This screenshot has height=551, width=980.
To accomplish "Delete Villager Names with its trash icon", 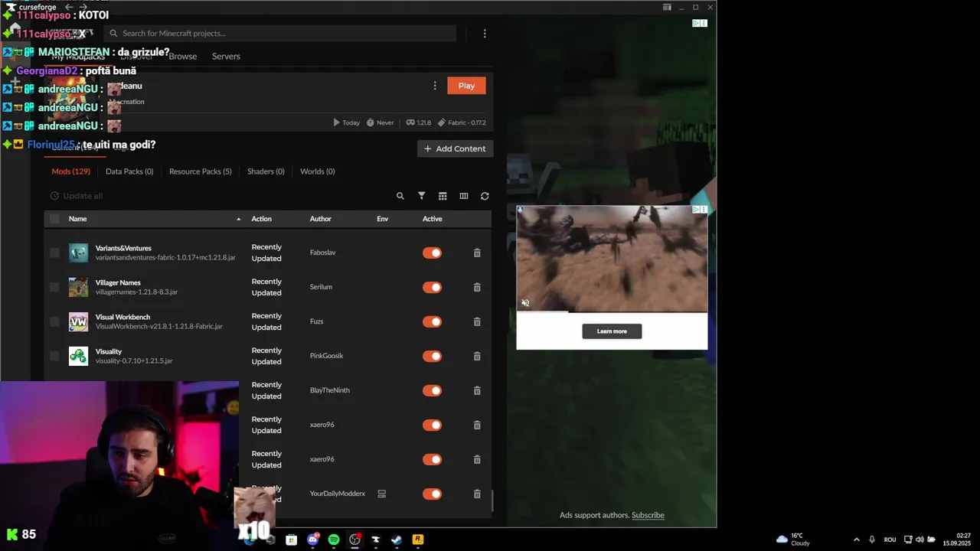I will [x=477, y=287].
